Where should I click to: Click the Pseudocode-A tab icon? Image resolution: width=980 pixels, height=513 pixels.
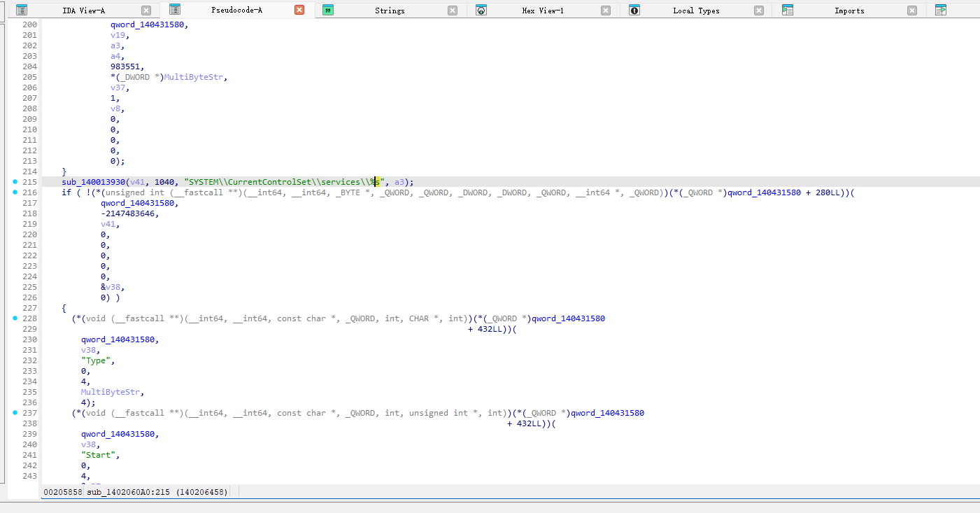click(x=175, y=10)
